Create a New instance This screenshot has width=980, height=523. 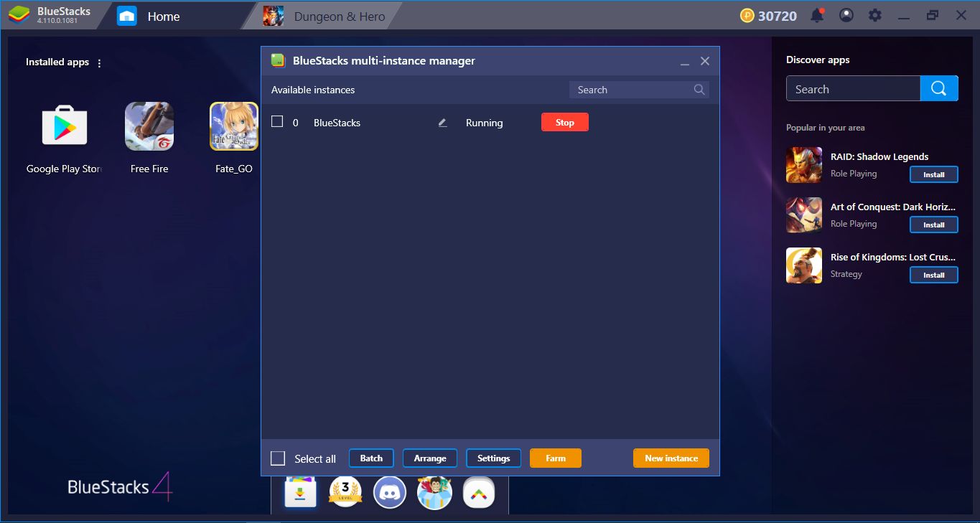671,458
